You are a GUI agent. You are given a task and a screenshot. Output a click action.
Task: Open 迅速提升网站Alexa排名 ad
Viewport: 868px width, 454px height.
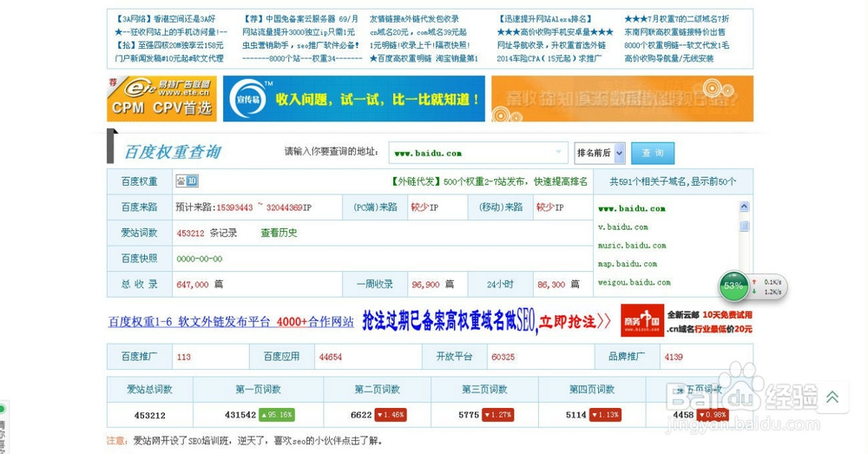[x=545, y=19]
